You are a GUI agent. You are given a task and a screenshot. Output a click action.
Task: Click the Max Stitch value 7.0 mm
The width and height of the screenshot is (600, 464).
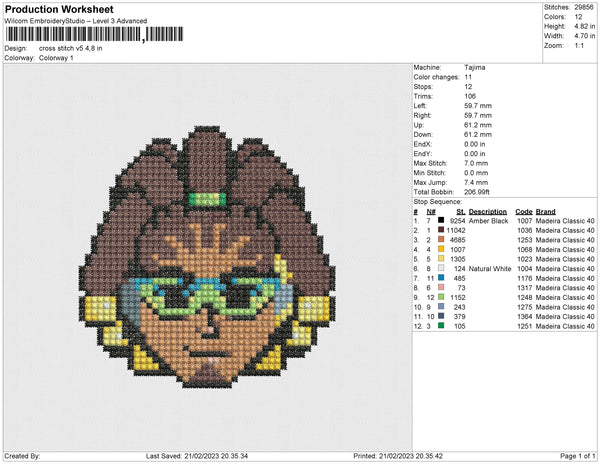coord(476,163)
